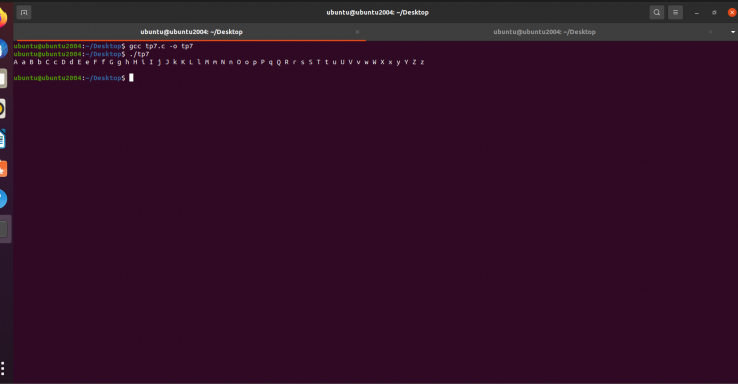This screenshot has height=384, width=738.
Task: Switch to the second ~/Desktop terminal tab
Action: click(x=544, y=32)
